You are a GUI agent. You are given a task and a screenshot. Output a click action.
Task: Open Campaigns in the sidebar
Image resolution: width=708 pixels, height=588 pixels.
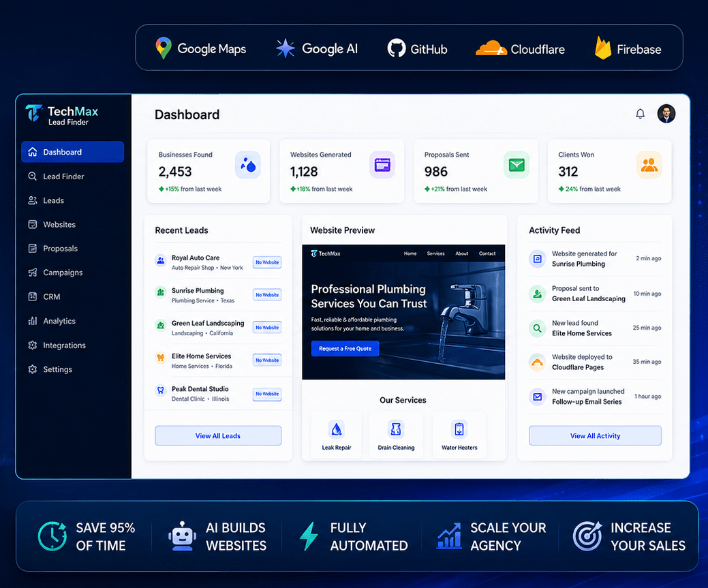tap(73, 273)
